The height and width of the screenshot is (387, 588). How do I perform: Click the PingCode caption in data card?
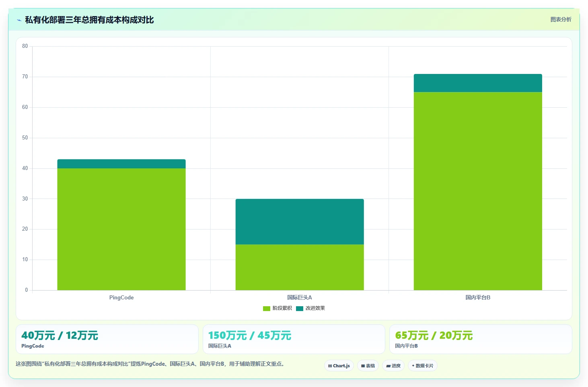pos(33,346)
